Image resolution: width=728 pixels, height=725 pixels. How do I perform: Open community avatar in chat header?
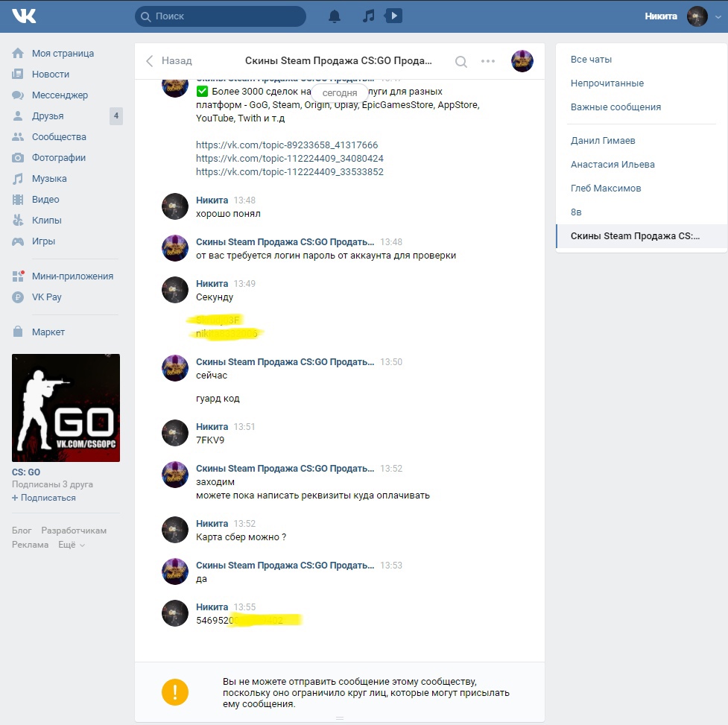click(x=522, y=61)
